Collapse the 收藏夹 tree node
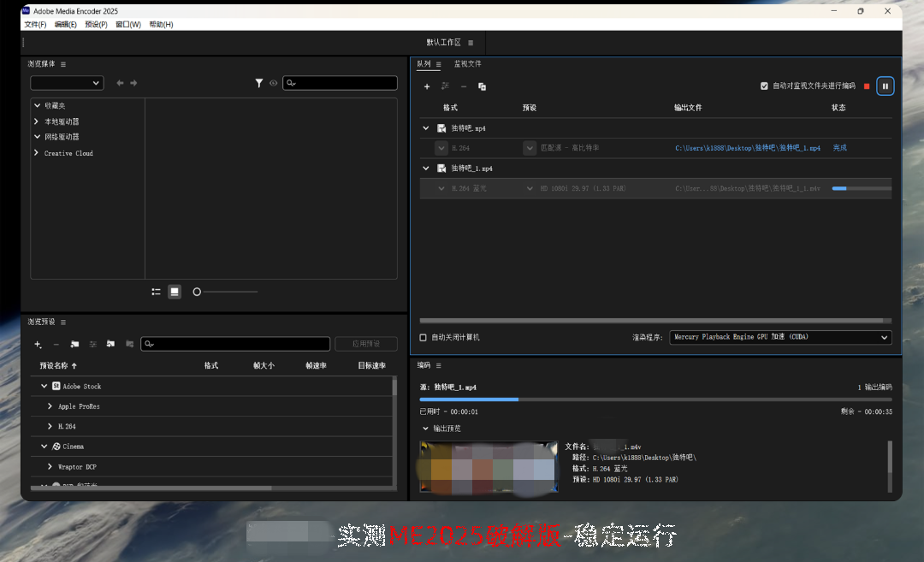Viewport: 924px width, 562px height. click(x=37, y=105)
